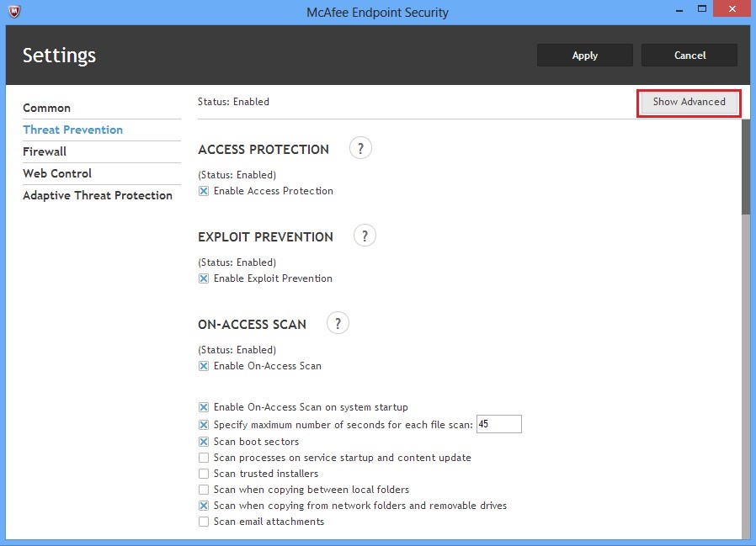Disable the Enable Access Protection checkbox
Viewport: 756px width, 546px height.
tap(203, 191)
